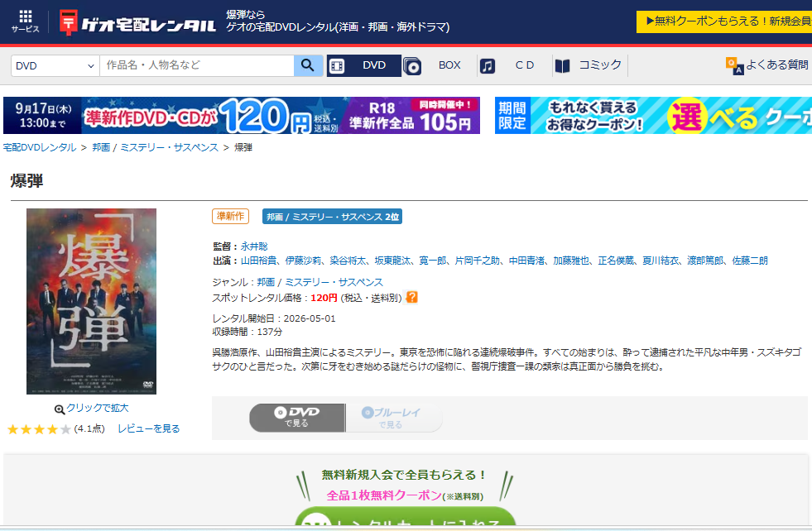812x531 pixels.
Task: Open レビューを見る link
Action: tap(149, 428)
